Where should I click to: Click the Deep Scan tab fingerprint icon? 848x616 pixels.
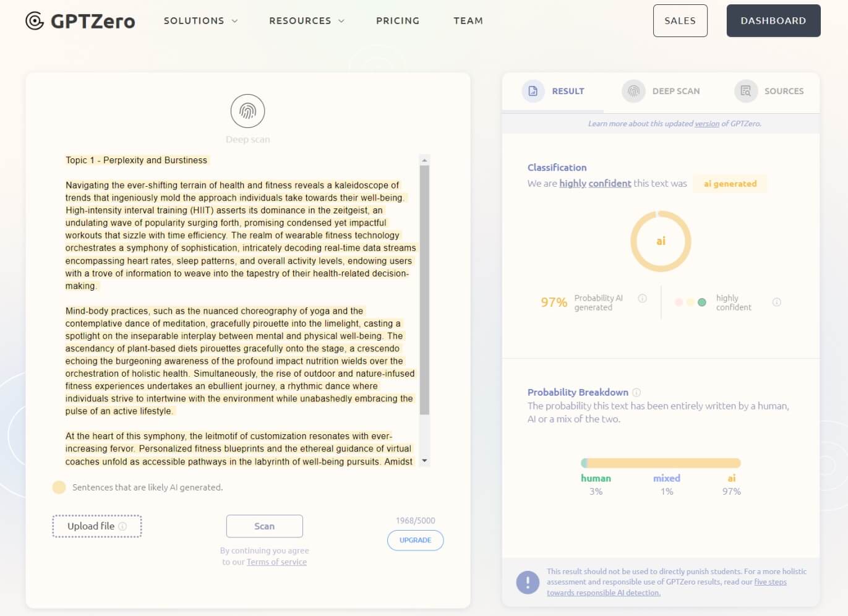click(x=633, y=91)
